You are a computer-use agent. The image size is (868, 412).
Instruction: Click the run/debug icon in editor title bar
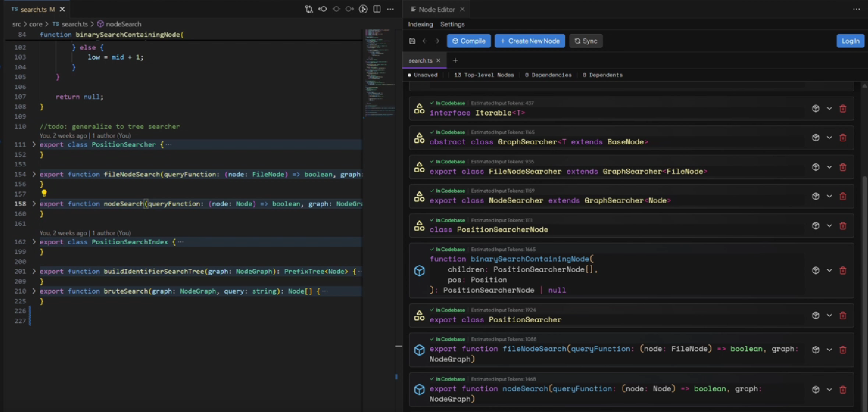click(363, 9)
